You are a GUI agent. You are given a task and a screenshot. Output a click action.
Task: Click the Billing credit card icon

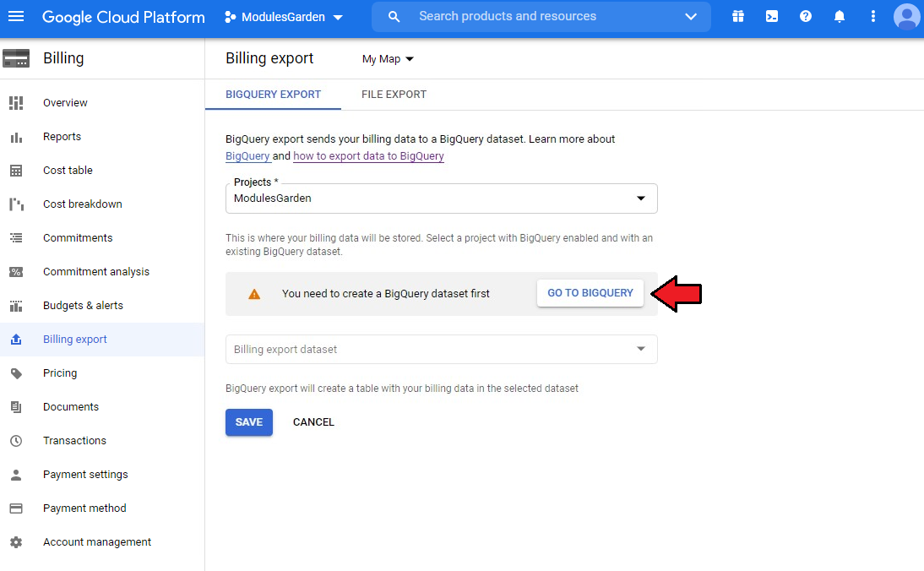tap(16, 58)
